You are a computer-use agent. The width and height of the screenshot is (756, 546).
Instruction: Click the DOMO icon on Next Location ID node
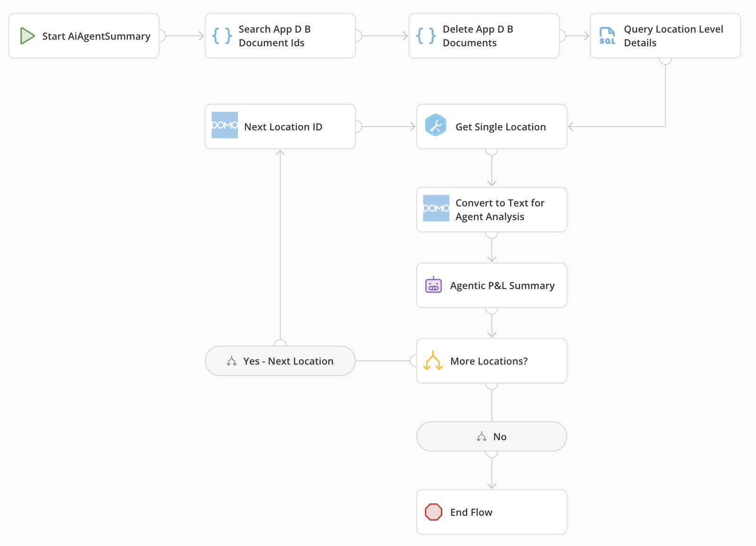coord(224,126)
